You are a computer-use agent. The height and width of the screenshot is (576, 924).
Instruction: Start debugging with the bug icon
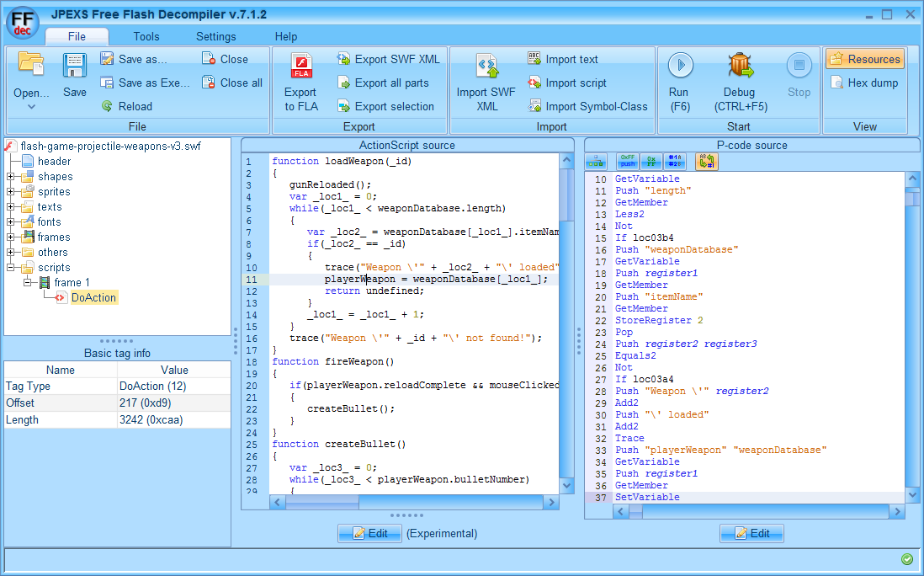pyautogui.click(x=741, y=65)
